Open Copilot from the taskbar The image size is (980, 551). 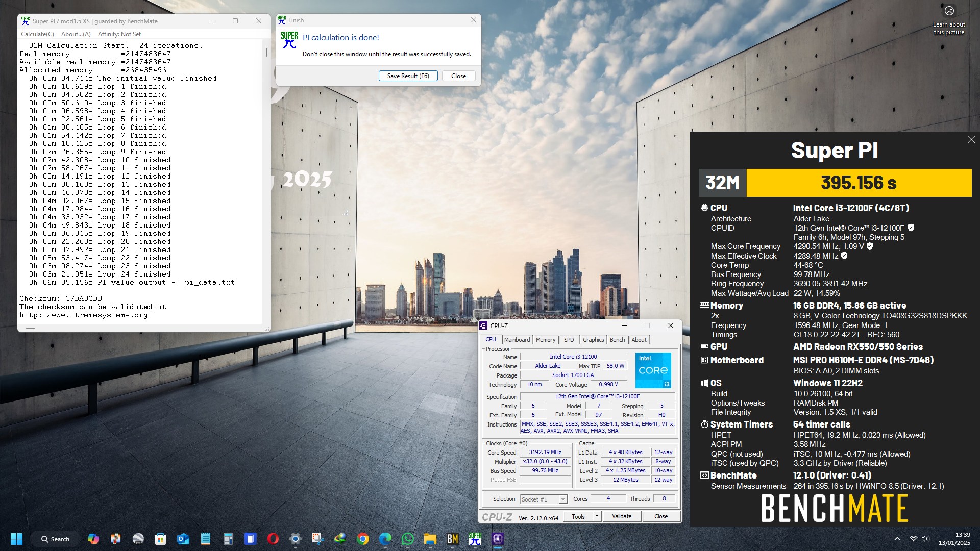coord(93,539)
